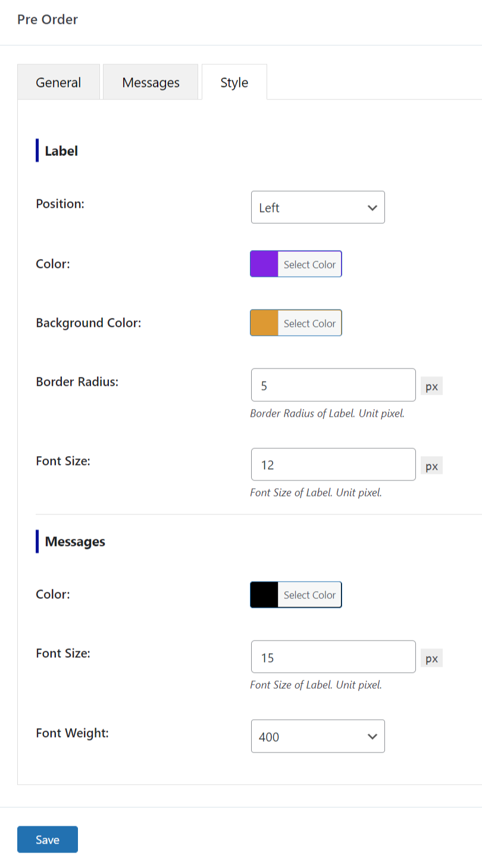
Task: Select the Style tab
Action: pyautogui.click(x=234, y=82)
